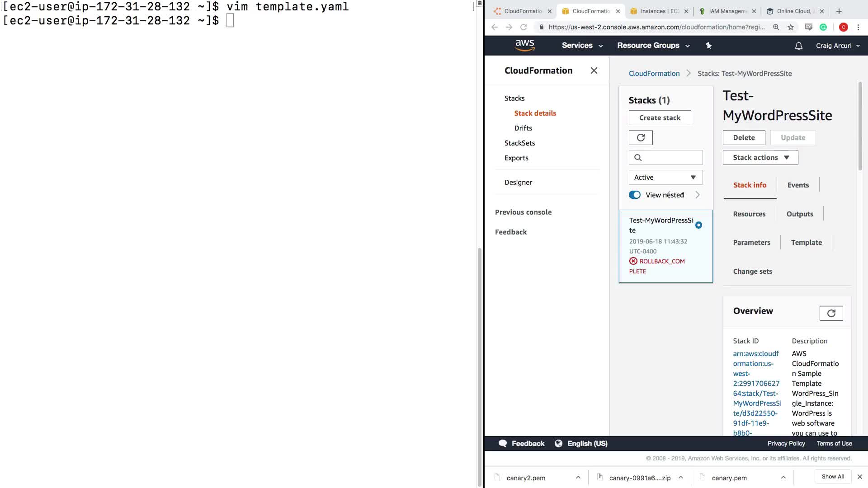Screen dimensions: 868x488
Task: Open the Active stack filter dropdown
Action: click(665, 178)
